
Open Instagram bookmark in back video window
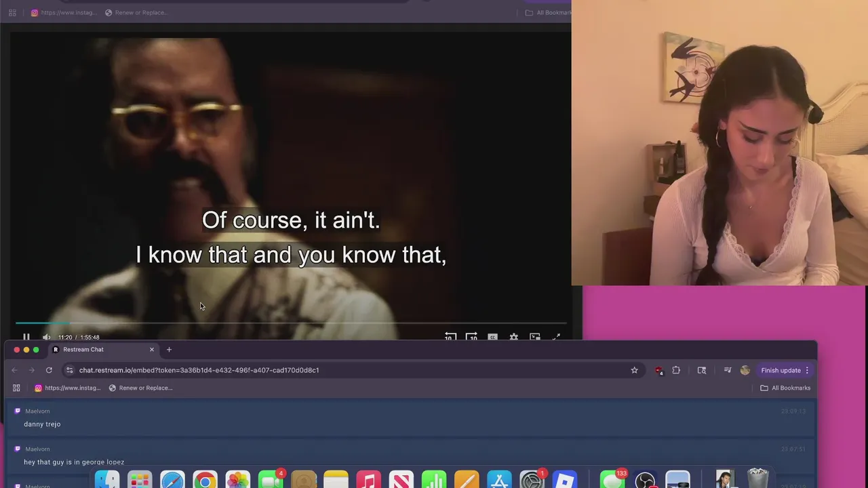[x=64, y=12]
